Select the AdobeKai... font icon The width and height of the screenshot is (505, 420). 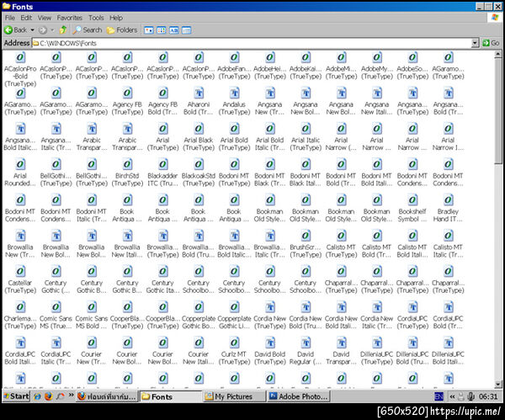point(306,57)
